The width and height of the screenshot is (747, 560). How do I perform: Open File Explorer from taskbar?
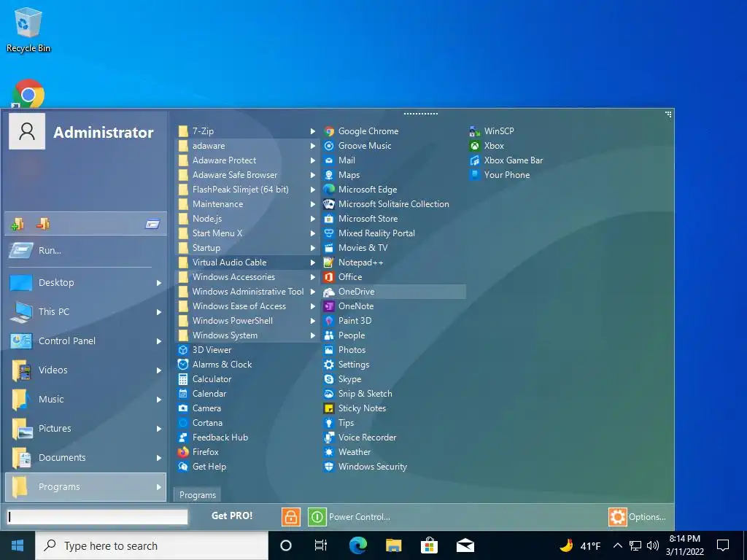(393, 545)
